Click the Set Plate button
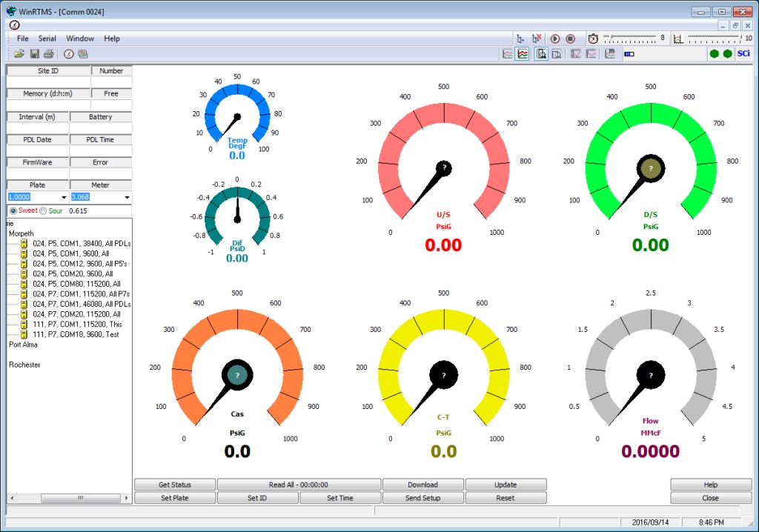This screenshot has height=532, width=759. [x=175, y=498]
